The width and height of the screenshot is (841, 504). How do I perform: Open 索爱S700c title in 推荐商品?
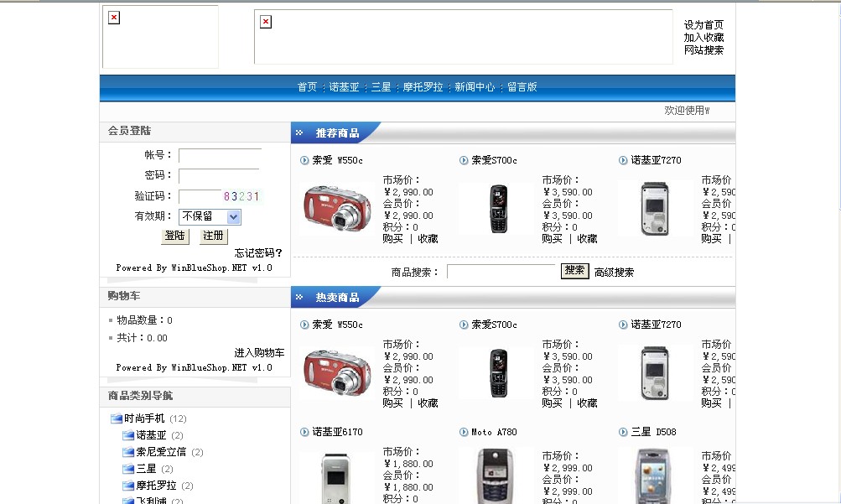tap(494, 160)
